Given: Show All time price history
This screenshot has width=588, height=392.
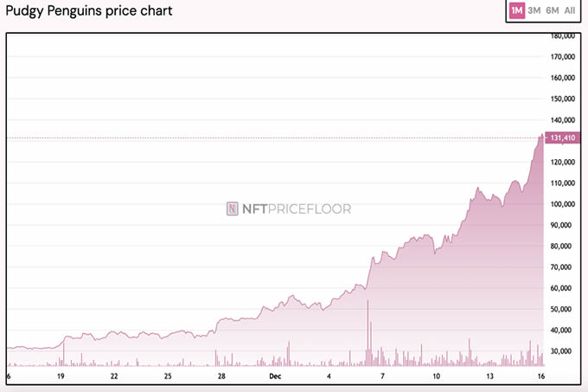Looking at the screenshot, I should (570, 10).
